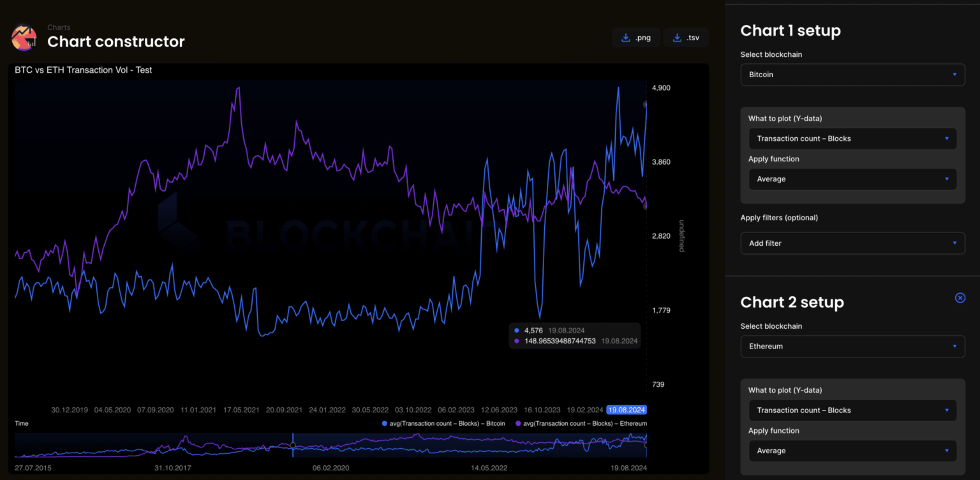
Task: Export the chart as .png
Action: point(636,37)
